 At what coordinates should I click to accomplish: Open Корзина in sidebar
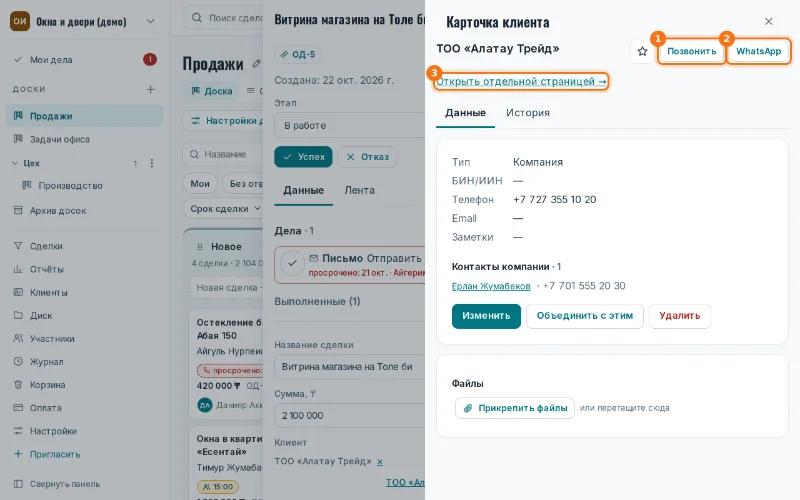click(x=84, y=385)
